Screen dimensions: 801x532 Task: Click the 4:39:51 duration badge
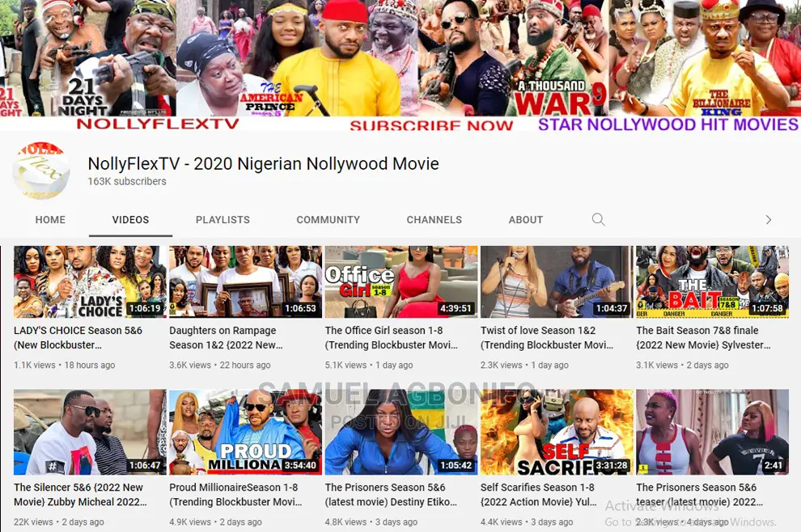tap(456, 308)
